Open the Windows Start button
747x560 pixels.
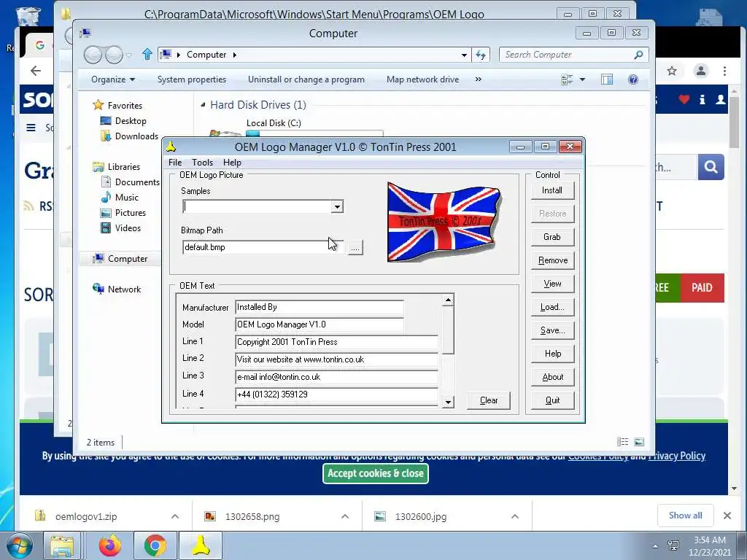coord(19,546)
